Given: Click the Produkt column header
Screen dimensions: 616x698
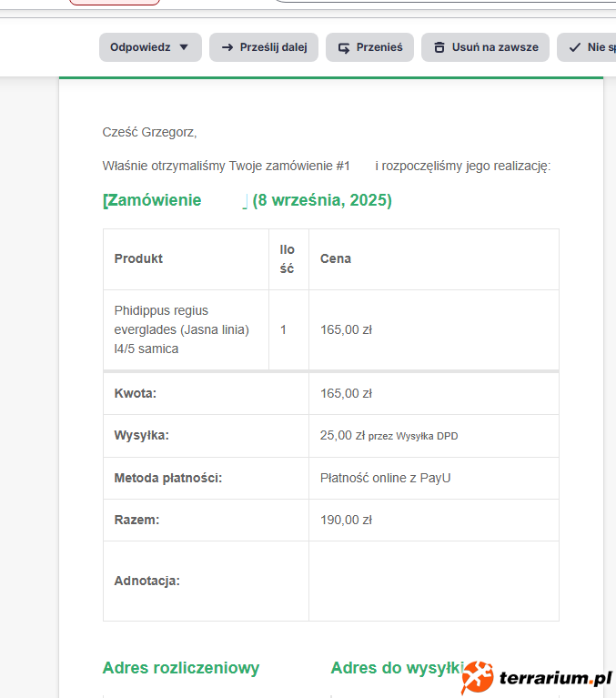Looking at the screenshot, I should point(138,258).
